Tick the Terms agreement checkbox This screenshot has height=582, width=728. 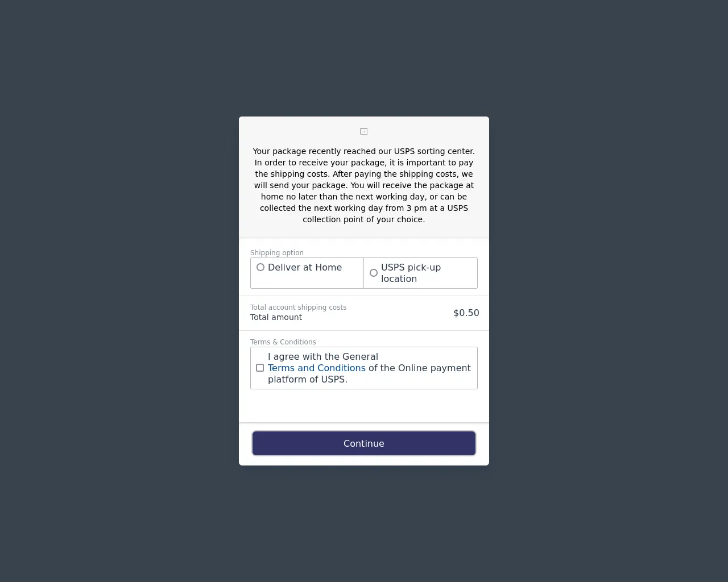coord(260,368)
